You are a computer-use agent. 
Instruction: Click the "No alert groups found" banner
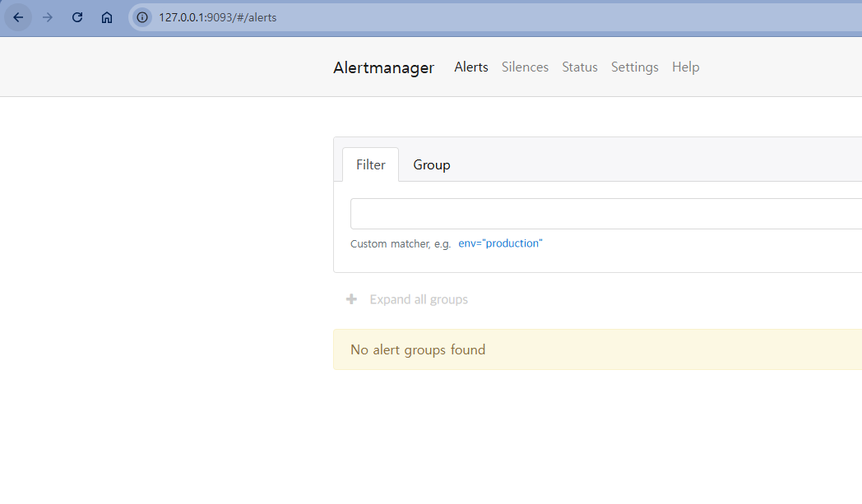418,349
